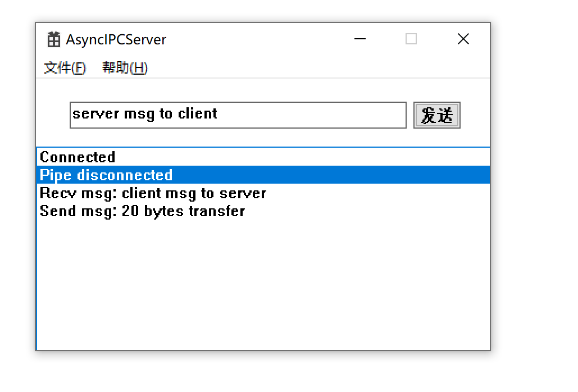Open the 帮助(H) menu

(x=125, y=68)
